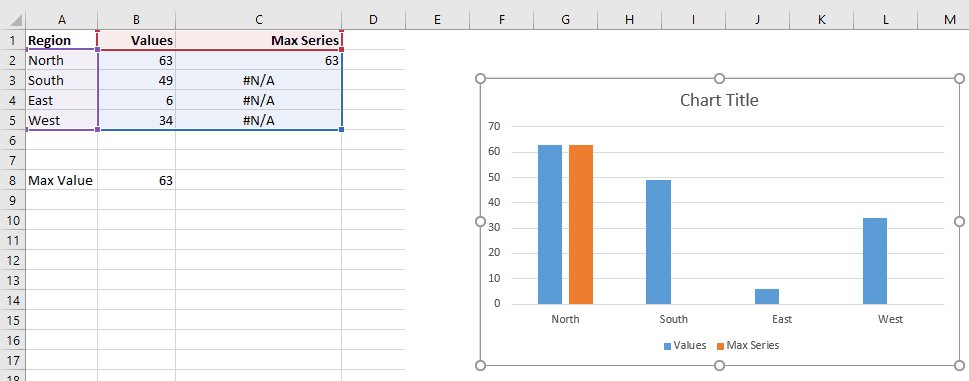Select the blue bar for South

point(658,242)
